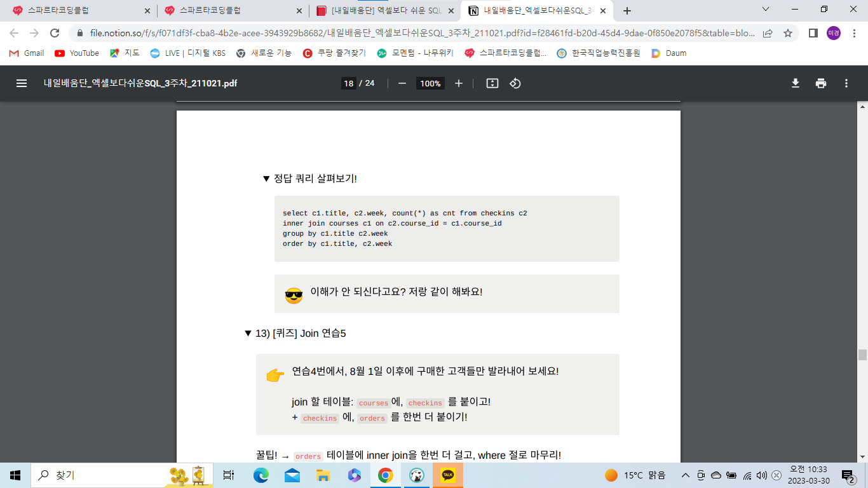Open the tab search dropdown
Image resolution: width=868 pixels, height=488 pixels.
pyautogui.click(x=766, y=10)
